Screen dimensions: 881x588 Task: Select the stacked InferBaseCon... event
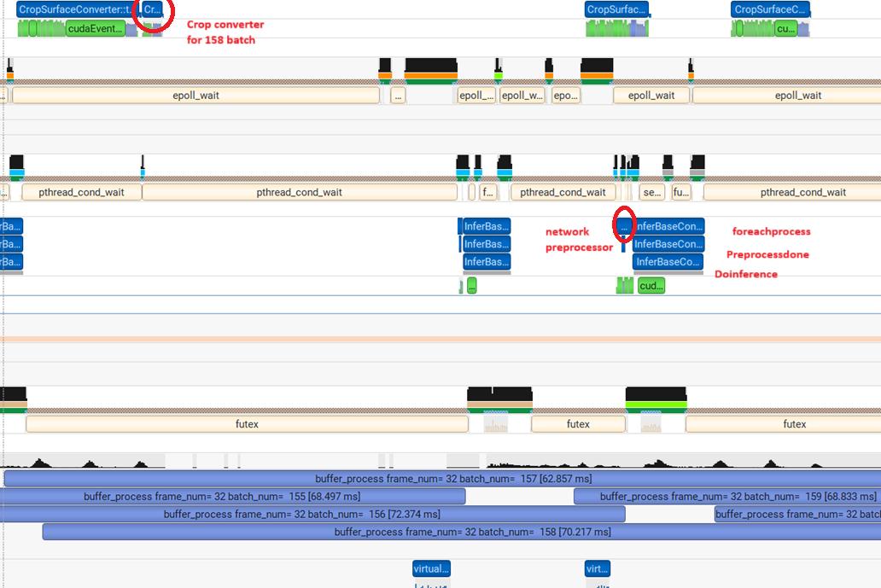[x=667, y=244]
